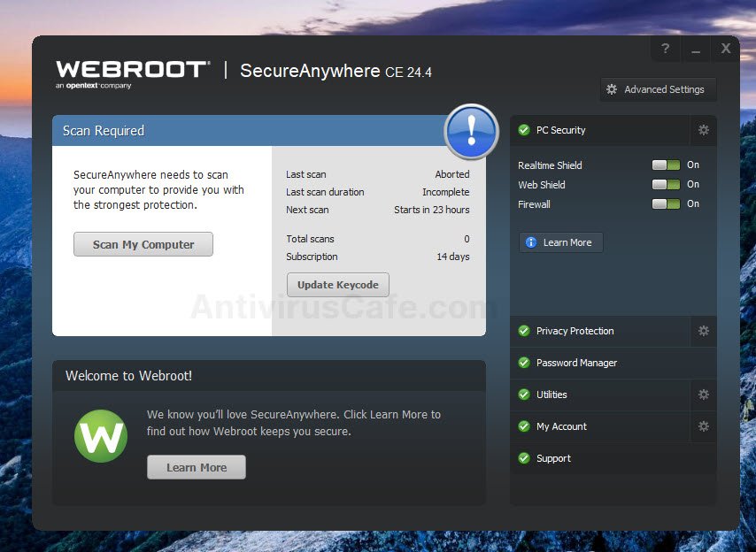The image size is (756, 552).
Task: Click 'SecureAnywhere needs to scan' message
Action: click(x=158, y=190)
